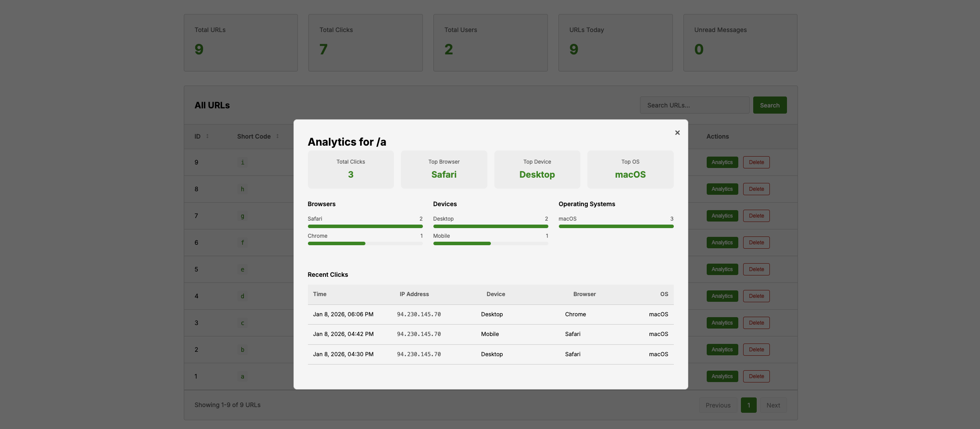Select the 06:06 PM recent click row
The height and width of the screenshot is (429, 980).
click(490, 315)
